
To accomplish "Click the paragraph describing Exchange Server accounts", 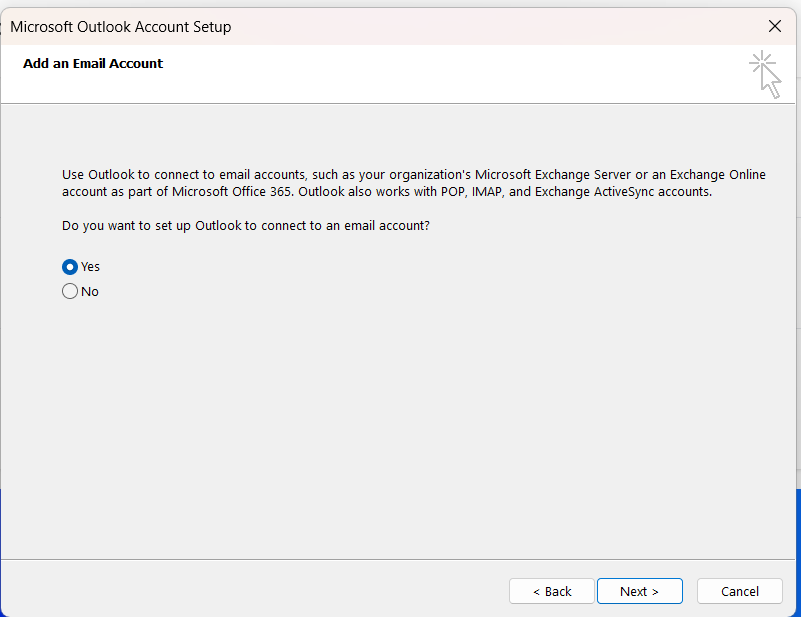I will (x=414, y=183).
